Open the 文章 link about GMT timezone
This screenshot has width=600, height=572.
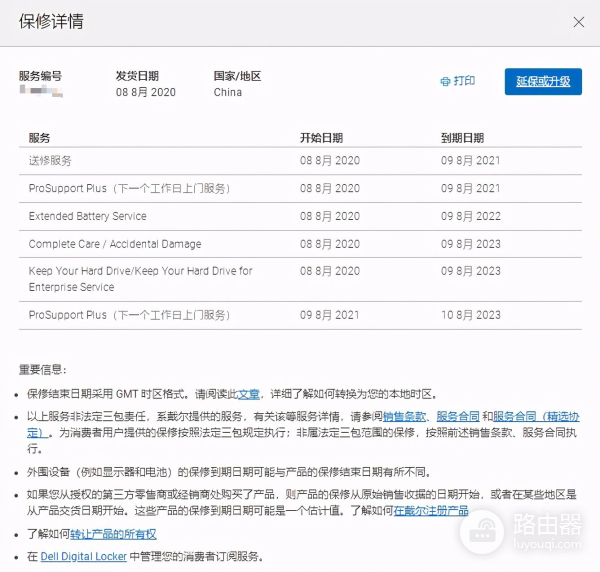249,394
